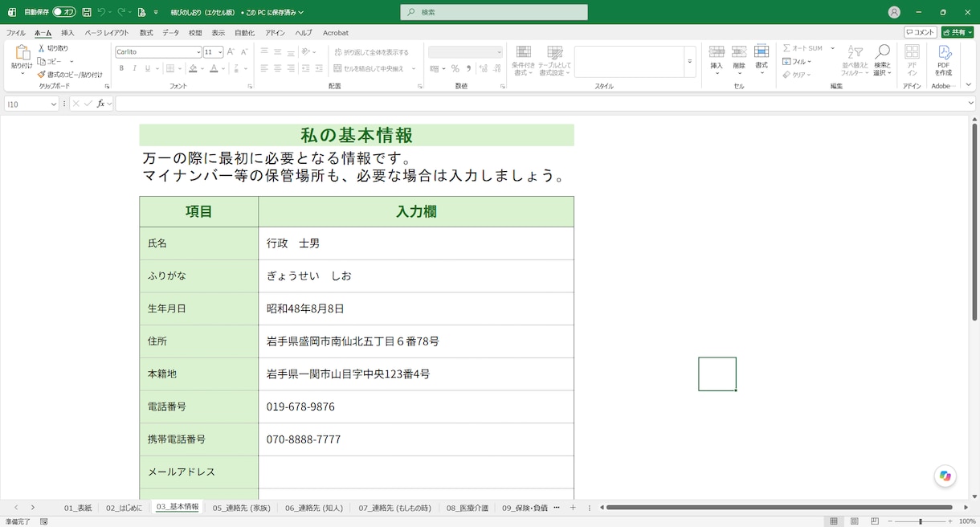Open the ファイル menu tab
980x527 pixels.
[x=15, y=33]
